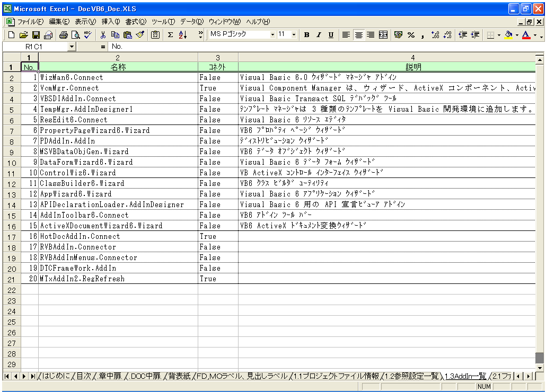Click the equals Edit Formula button
546x392 pixels.
(103, 47)
